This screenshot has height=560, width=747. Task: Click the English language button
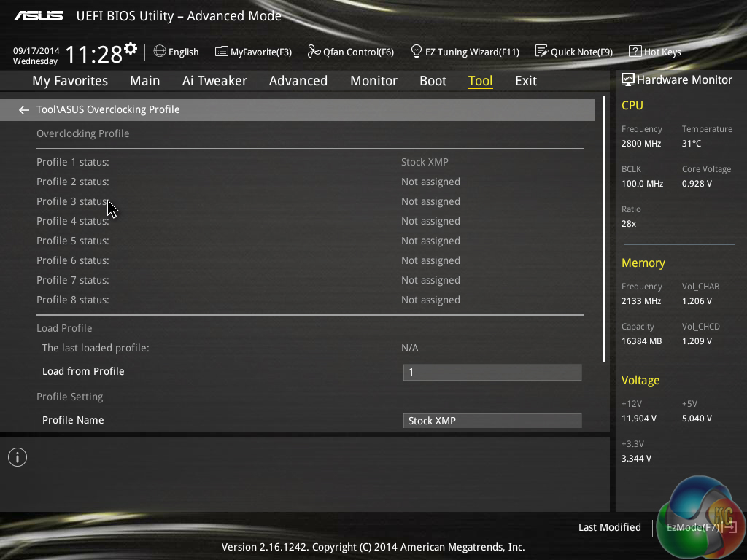point(183,52)
